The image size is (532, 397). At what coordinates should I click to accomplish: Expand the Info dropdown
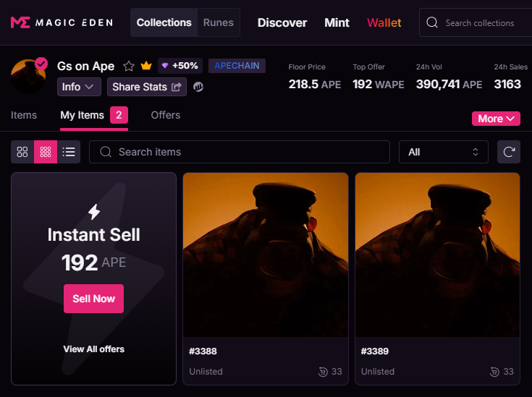79,87
